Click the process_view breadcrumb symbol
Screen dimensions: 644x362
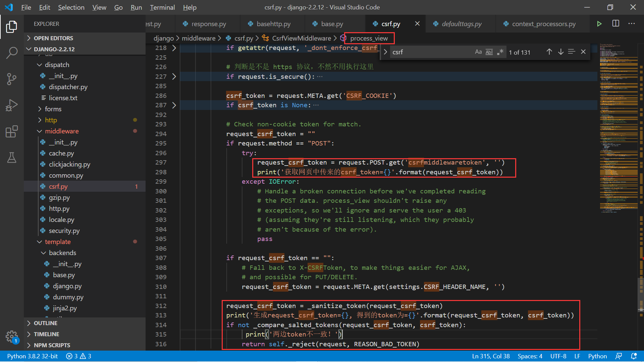pyautogui.click(x=369, y=38)
